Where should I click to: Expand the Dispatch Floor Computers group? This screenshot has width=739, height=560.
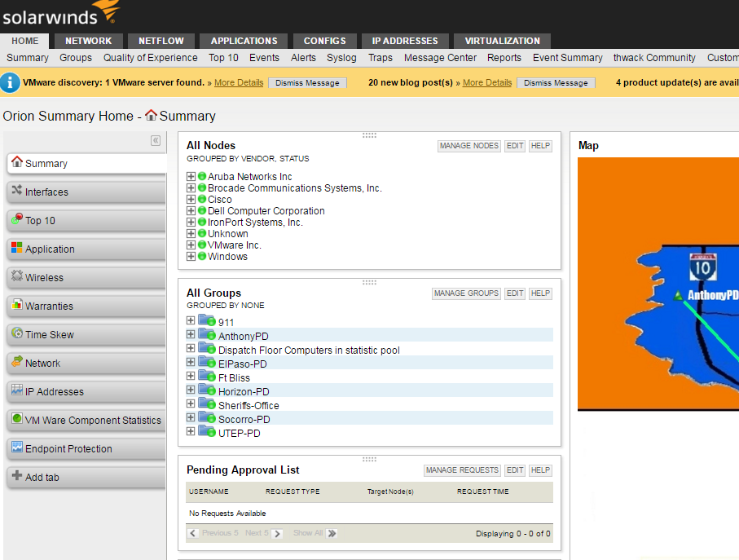[x=191, y=348]
